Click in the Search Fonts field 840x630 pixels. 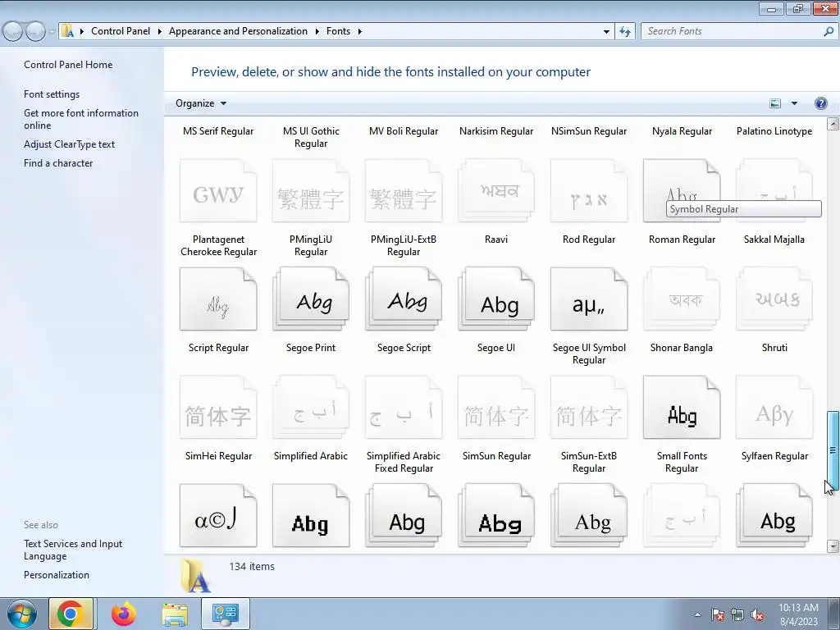(731, 31)
